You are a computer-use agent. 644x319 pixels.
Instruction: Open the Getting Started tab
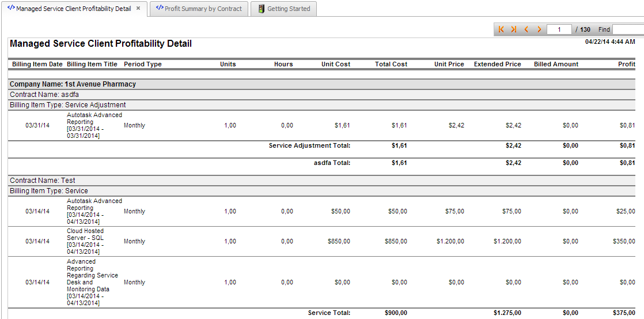point(289,9)
